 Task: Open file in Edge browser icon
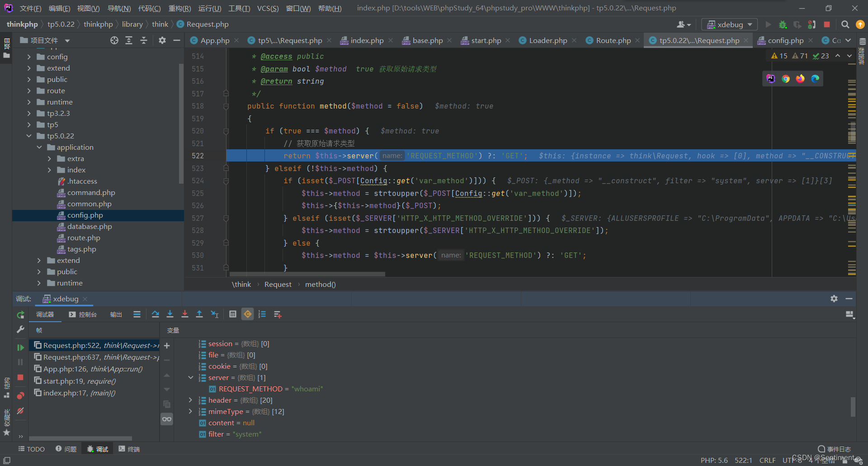(x=815, y=79)
